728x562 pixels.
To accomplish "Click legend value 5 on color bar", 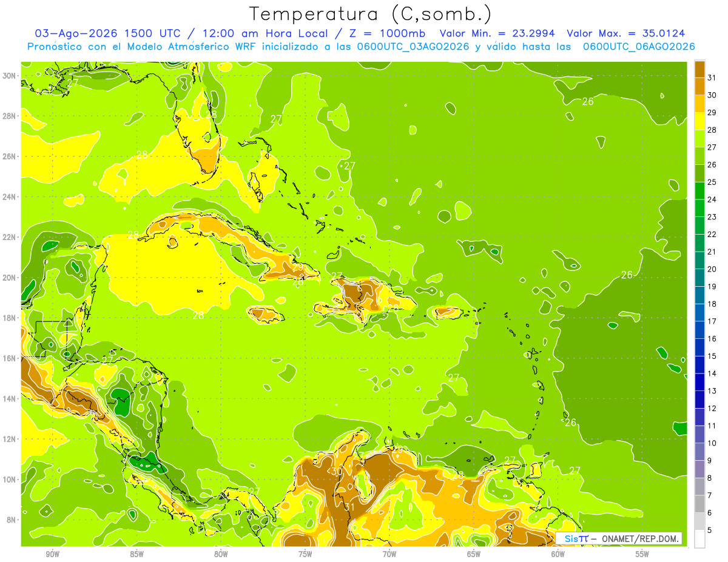I will [x=710, y=530].
